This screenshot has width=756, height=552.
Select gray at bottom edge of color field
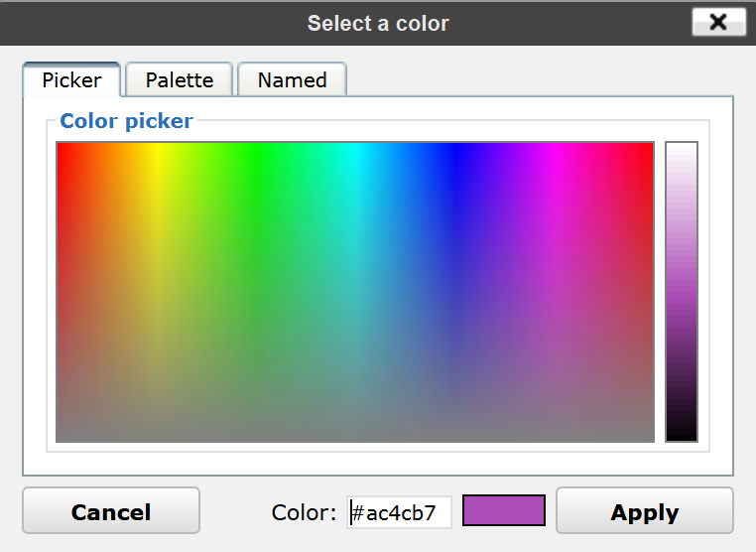point(355,437)
